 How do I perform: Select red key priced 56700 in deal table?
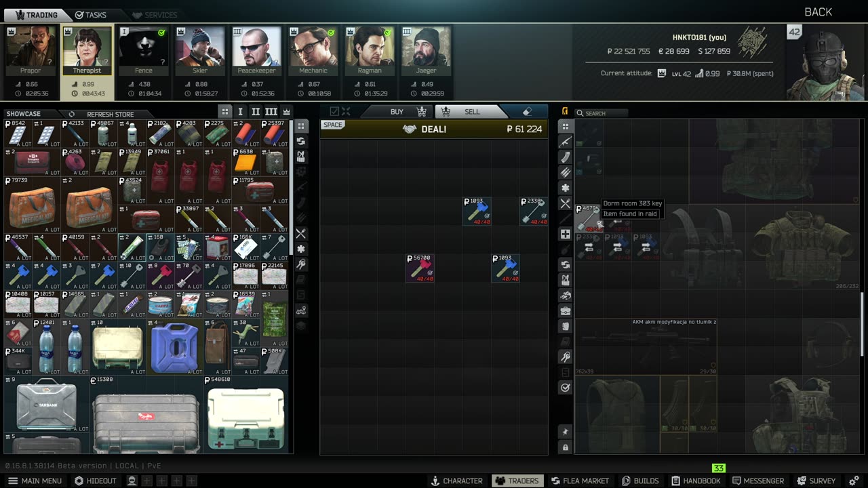coord(420,268)
